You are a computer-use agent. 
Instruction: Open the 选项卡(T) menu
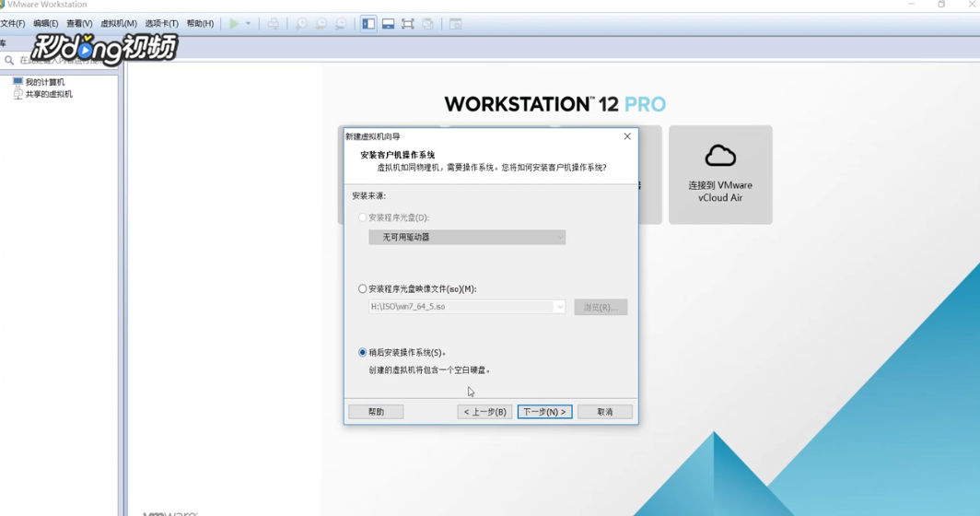(x=162, y=24)
